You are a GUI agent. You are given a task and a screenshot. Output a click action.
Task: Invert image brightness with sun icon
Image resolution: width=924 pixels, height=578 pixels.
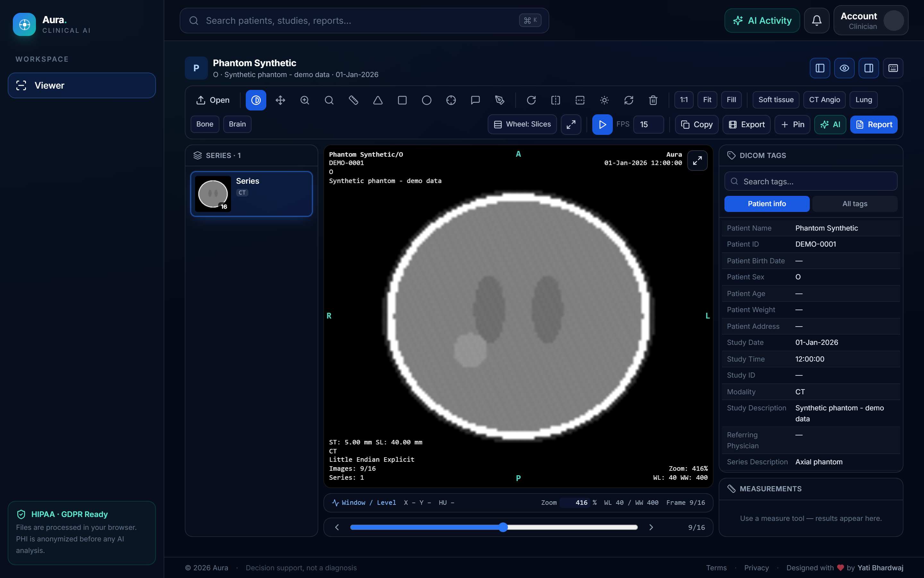604,100
